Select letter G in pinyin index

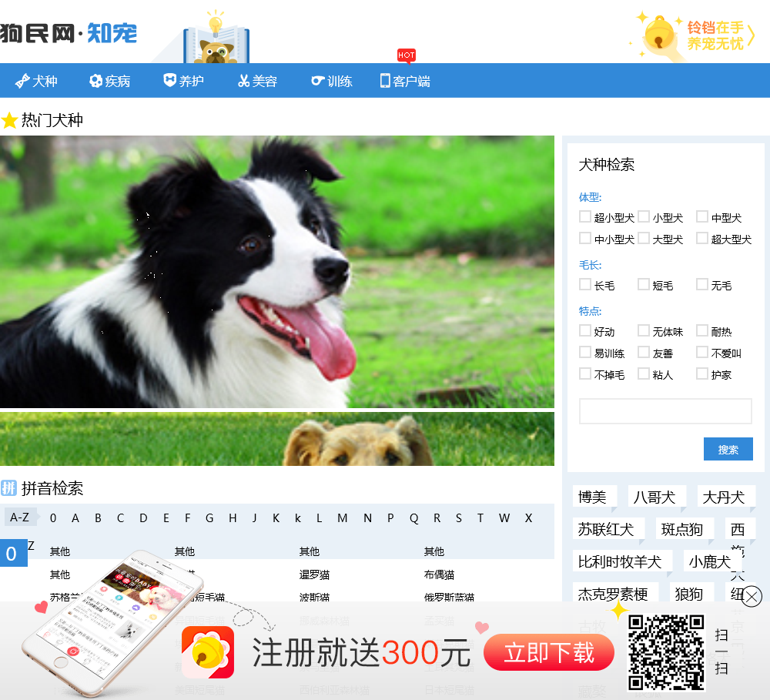[209, 518]
